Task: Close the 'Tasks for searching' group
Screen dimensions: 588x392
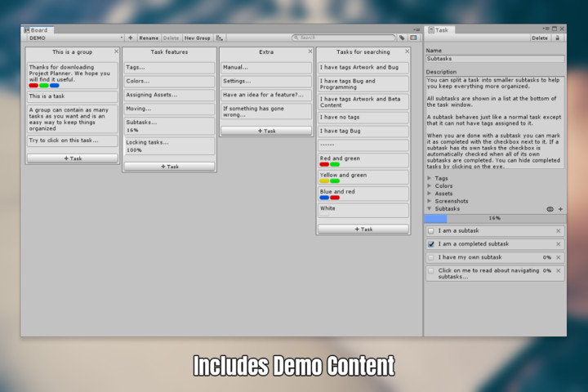Action: click(x=408, y=51)
